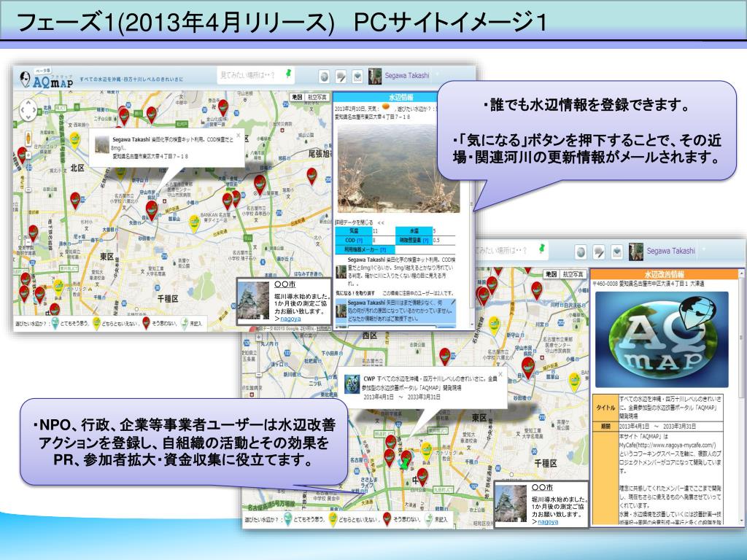The height and width of the screenshot is (560, 747).
Task: Open globe icon in lower AQMAP header
Action: point(580,252)
